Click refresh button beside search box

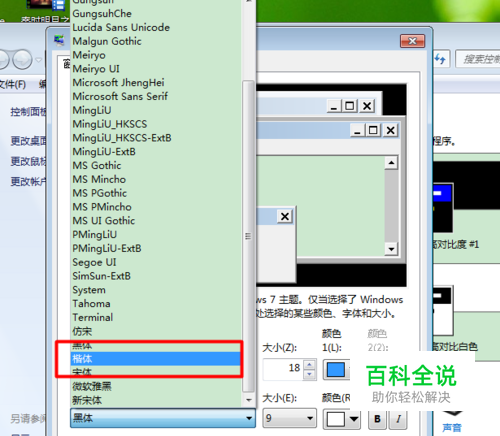click(x=441, y=59)
